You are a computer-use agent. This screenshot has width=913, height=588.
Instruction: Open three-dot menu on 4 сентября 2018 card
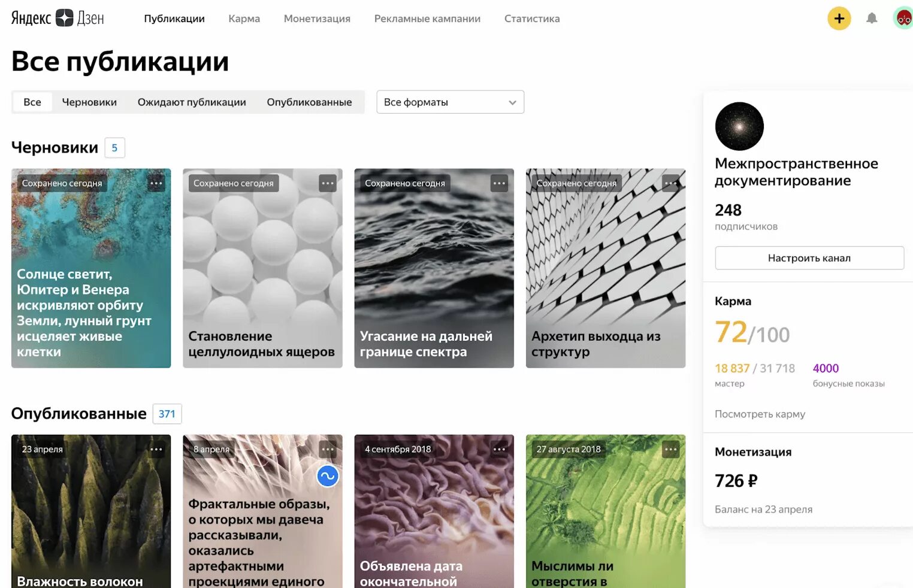(499, 449)
